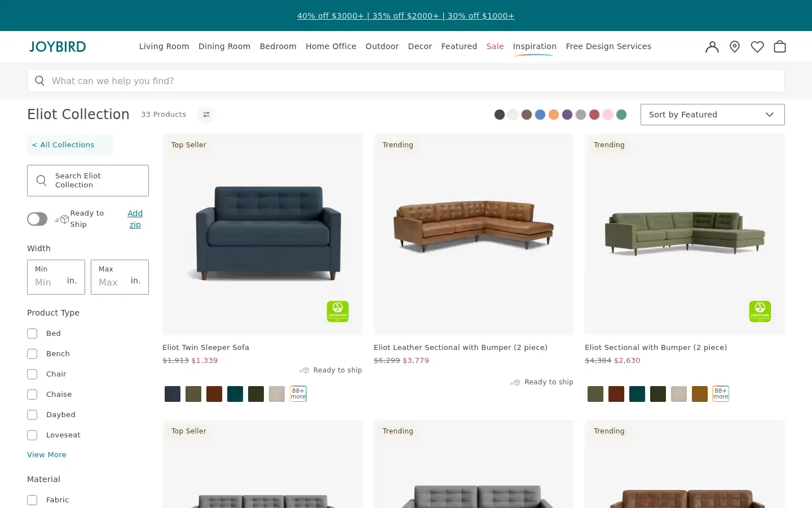Filter by the light gray color dot
This screenshot has height=508, width=812.
coord(581,115)
